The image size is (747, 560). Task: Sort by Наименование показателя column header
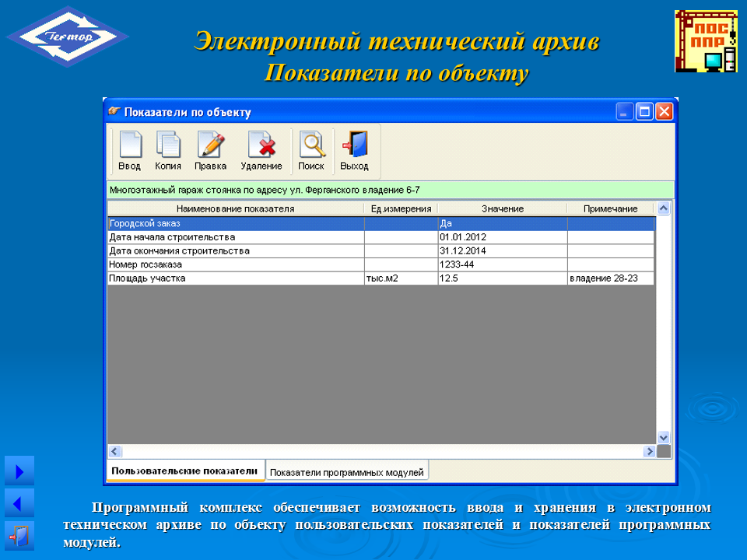(235, 208)
